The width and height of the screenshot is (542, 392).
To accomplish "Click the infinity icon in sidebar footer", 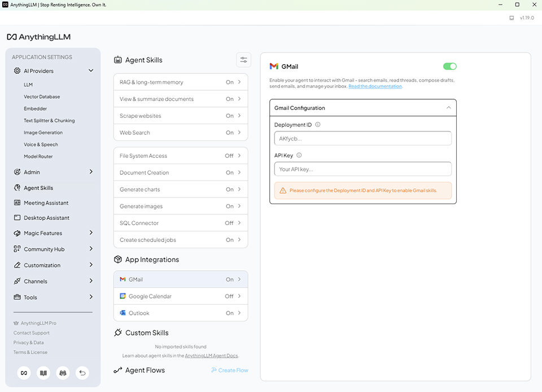I will [24, 373].
